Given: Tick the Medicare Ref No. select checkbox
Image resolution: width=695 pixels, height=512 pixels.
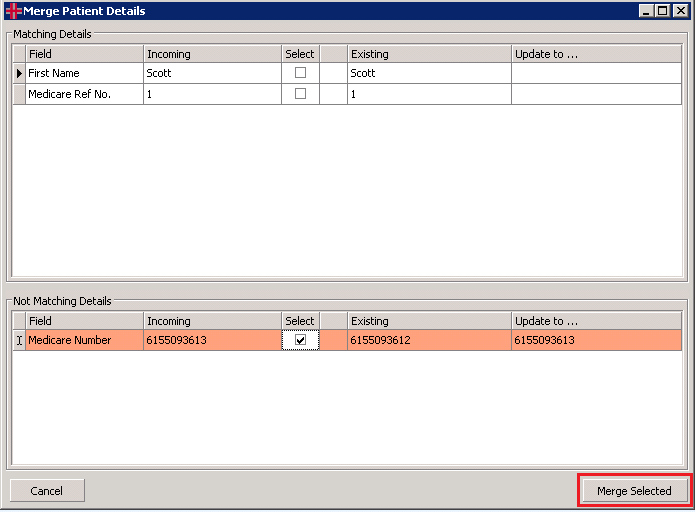Looking at the screenshot, I should [x=300, y=94].
